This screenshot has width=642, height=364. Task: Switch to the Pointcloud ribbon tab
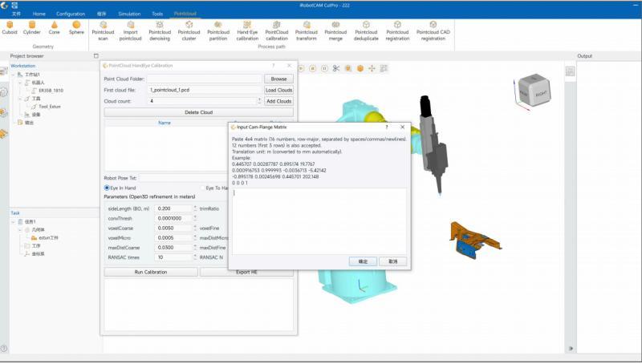[185, 14]
